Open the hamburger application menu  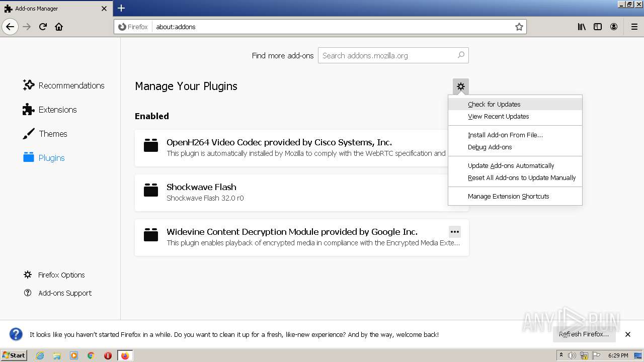(634, 27)
